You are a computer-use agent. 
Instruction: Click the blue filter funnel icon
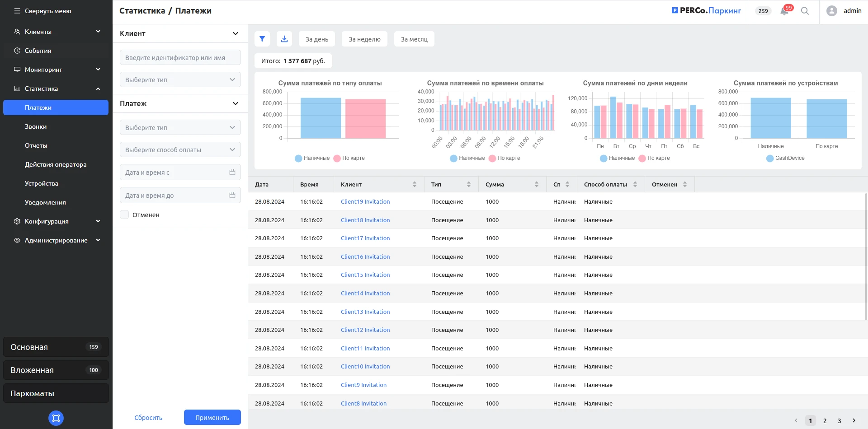coord(262,39)
